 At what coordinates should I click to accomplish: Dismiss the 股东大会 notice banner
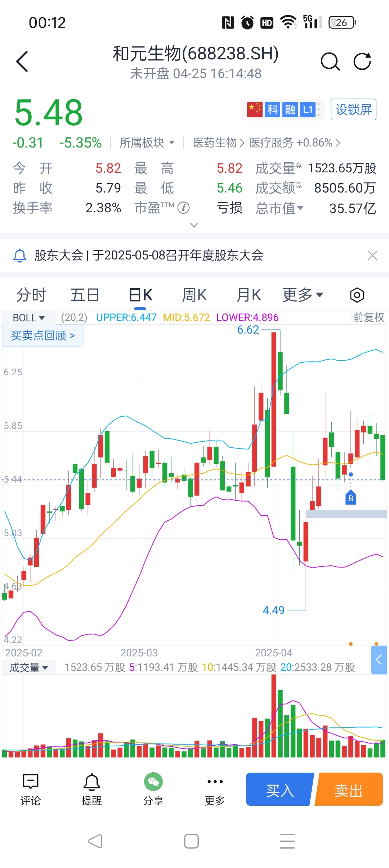click(x=372, y=256)
